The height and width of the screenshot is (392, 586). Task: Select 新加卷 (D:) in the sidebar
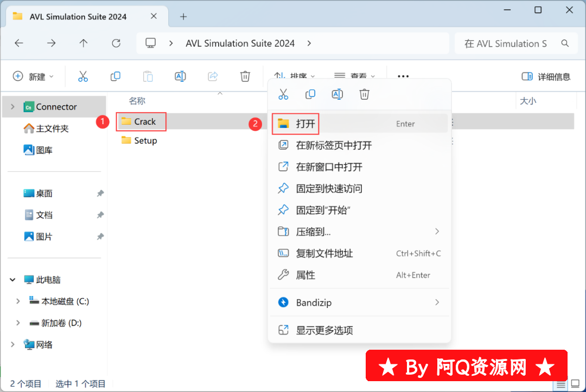[x=55, y=323]
